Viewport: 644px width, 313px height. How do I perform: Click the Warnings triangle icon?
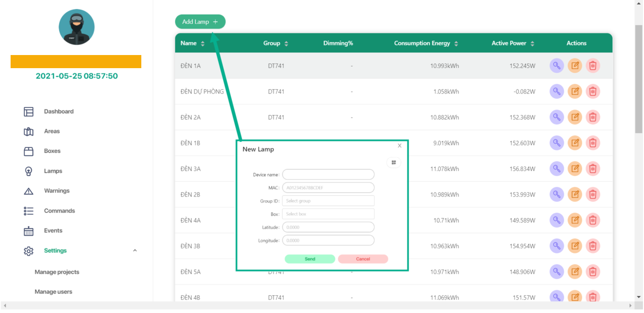(x=29, y=191)
